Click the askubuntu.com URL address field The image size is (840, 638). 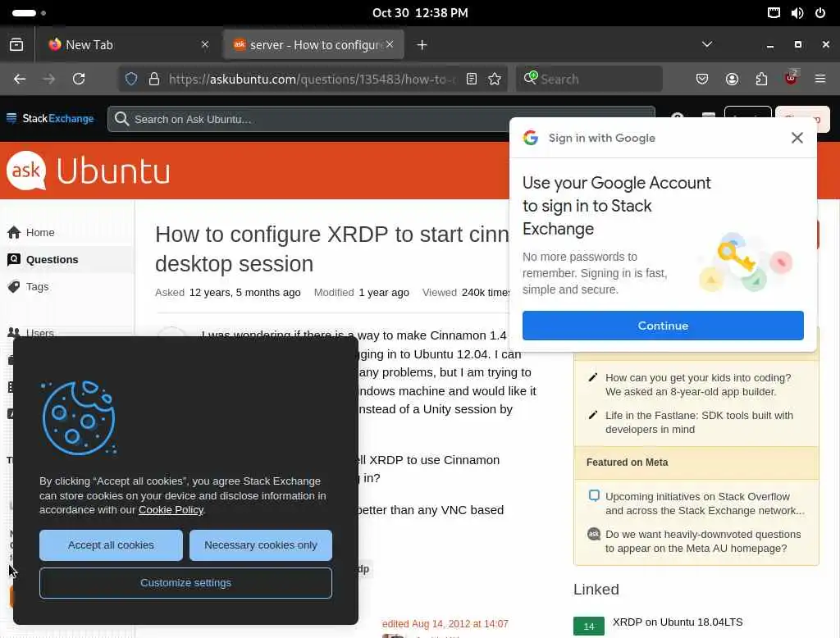pyautogui.click(x=312, y=80)
